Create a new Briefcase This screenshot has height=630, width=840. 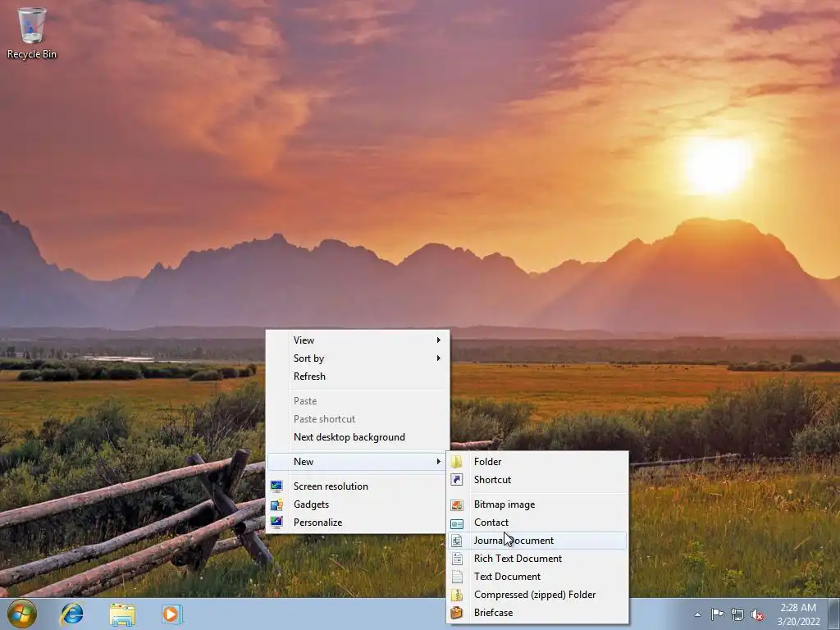(537, 613)
